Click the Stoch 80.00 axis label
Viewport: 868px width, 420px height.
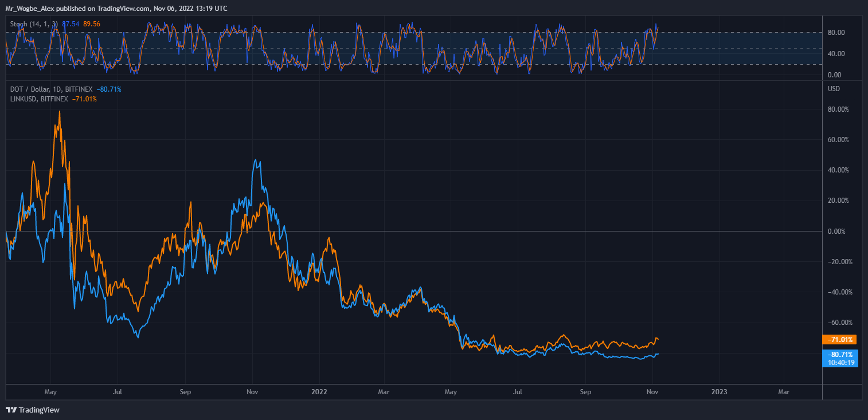(x=836, y=33)
